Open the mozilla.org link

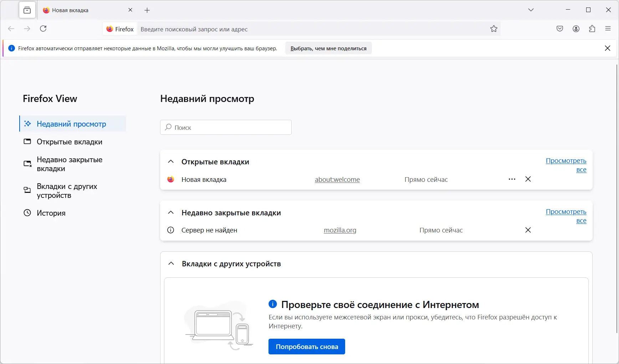click(340, 230)
